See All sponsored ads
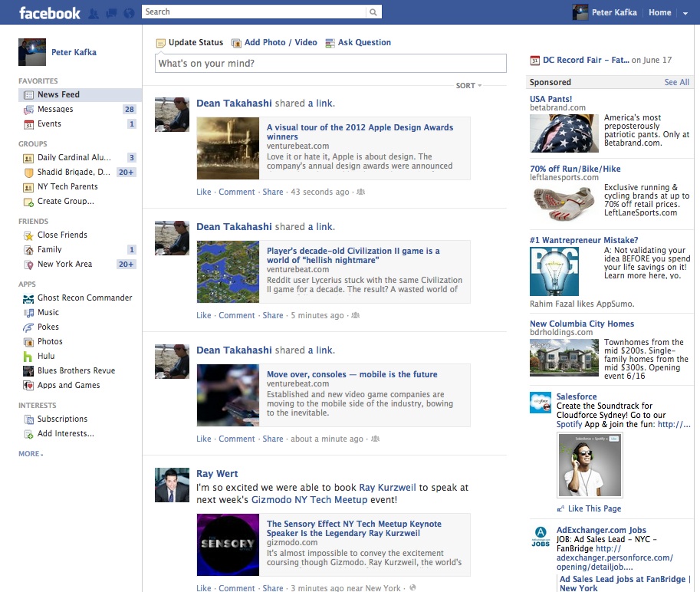Screen dimensions: 700x592 677,82
